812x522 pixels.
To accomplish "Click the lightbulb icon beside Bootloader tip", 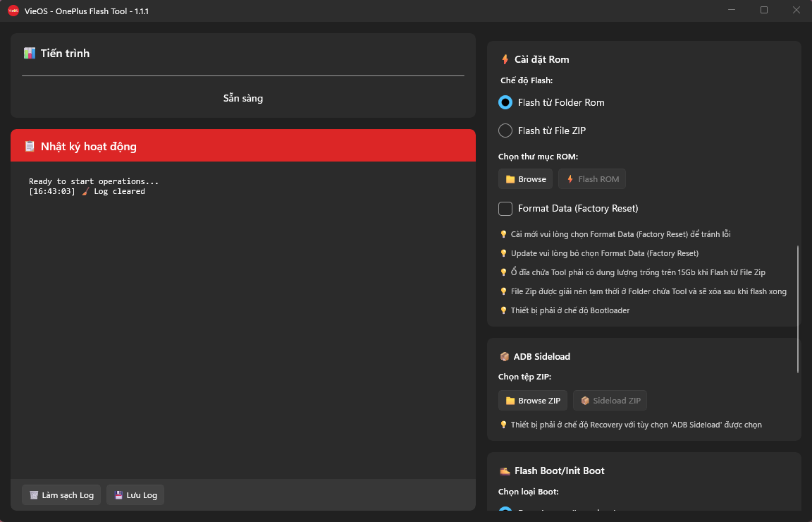I will (503, 310).
